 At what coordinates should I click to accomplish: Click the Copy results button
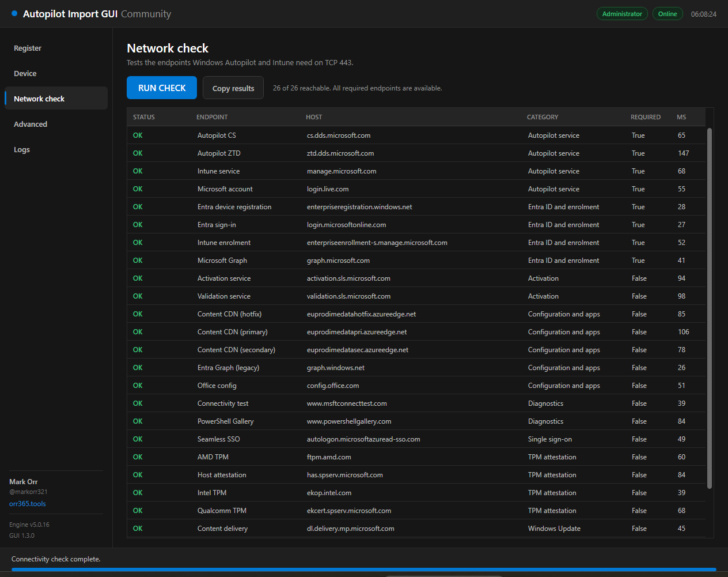click(233, 88)
